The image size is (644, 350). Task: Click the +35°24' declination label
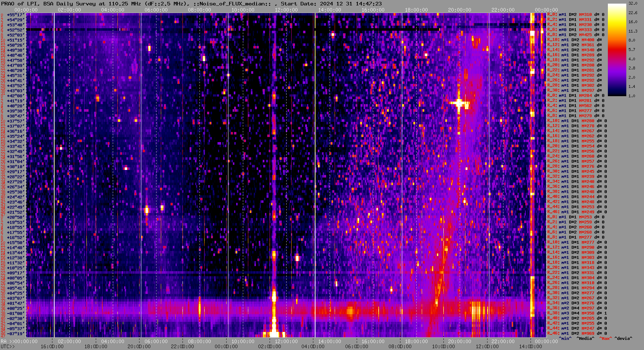click(15, 136)
